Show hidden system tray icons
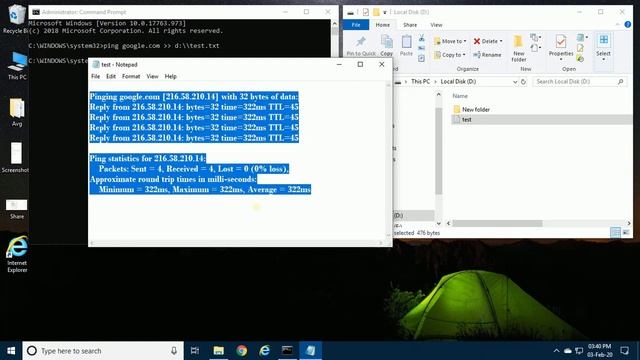 pyautogui.click(x=556, y=351)
